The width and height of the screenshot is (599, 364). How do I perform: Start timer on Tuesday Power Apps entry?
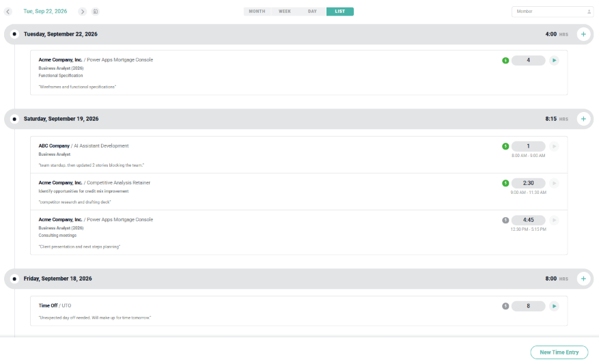tap(554, 60)
